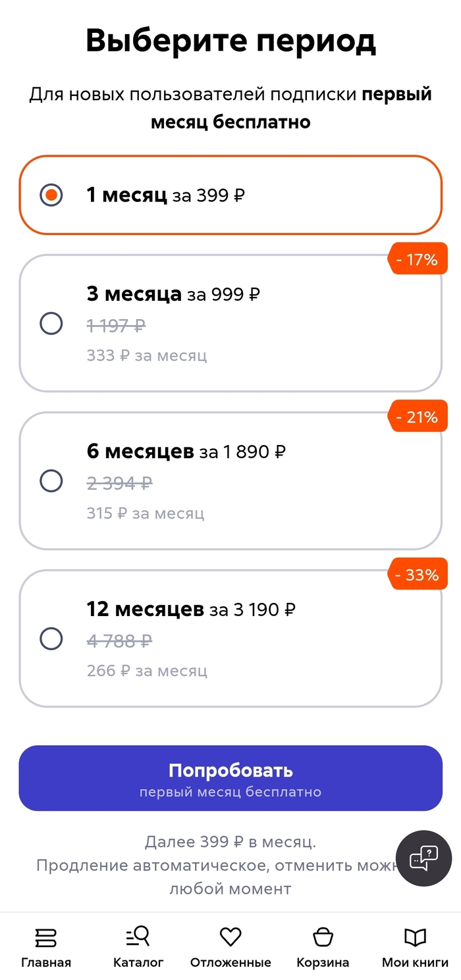Tap the -17% discount badge
Viewport: 461px width, 980px height.
pos(416,259)
